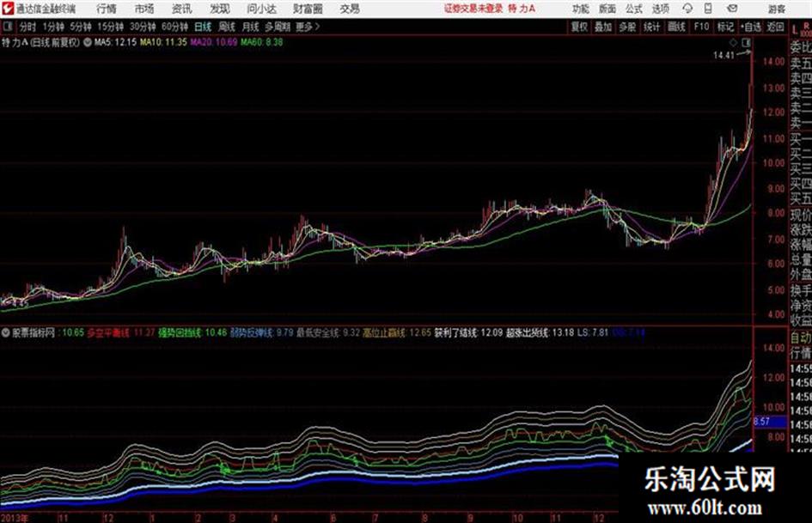The height and width of the screenshot is (523, 812).
Task: Click the 叠加 overlay toolbar button
Action: coord(603,27)
